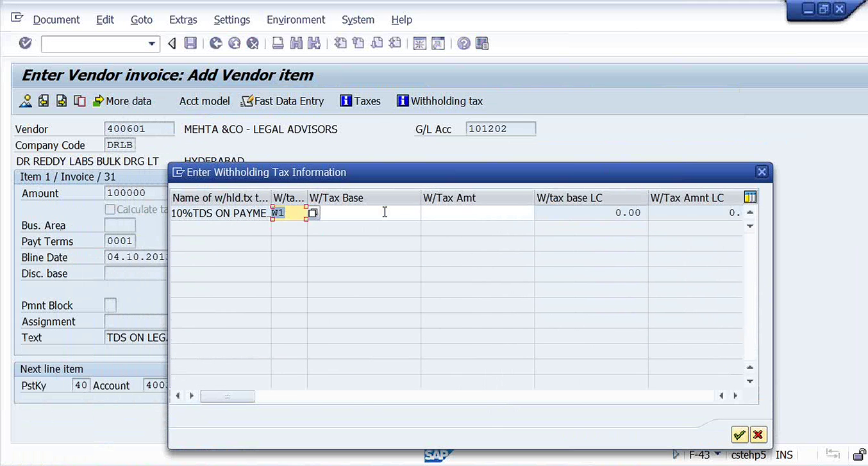This screenshot has height=466, width=868.
Task: Click the first application toolbar icon left of the item arrows
Action: click(26, 101)
